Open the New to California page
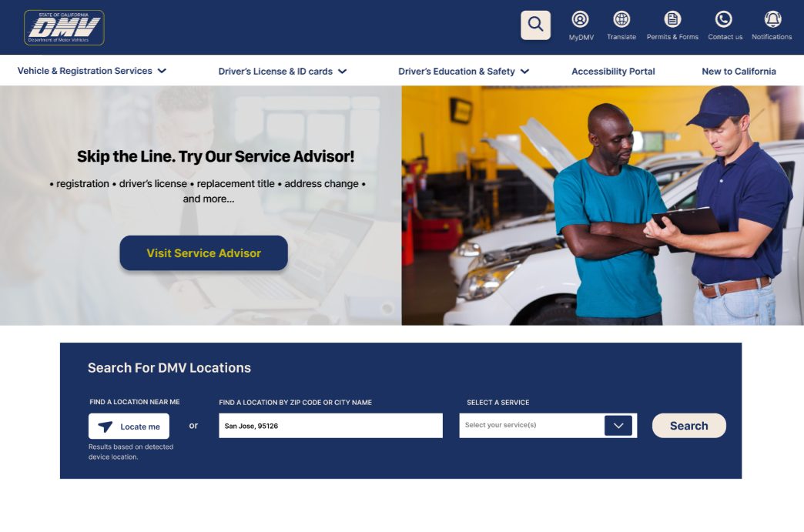Viewport: 804px width, 532px height. tap(739, 72)
